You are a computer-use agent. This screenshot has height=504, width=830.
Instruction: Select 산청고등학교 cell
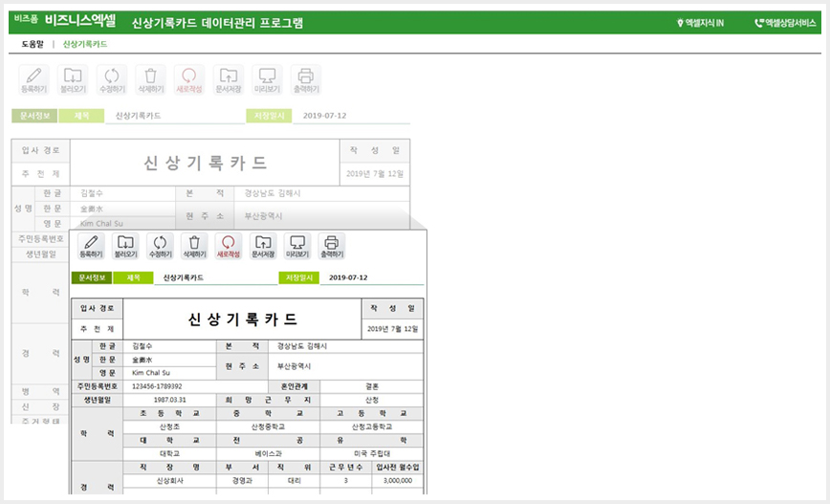tap(372, 427)
